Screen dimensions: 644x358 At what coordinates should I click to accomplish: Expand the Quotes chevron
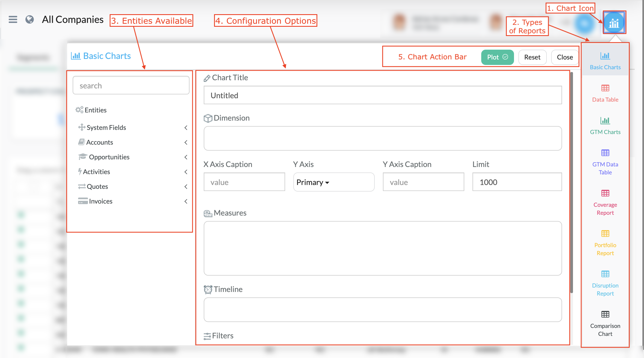[186, 186]
